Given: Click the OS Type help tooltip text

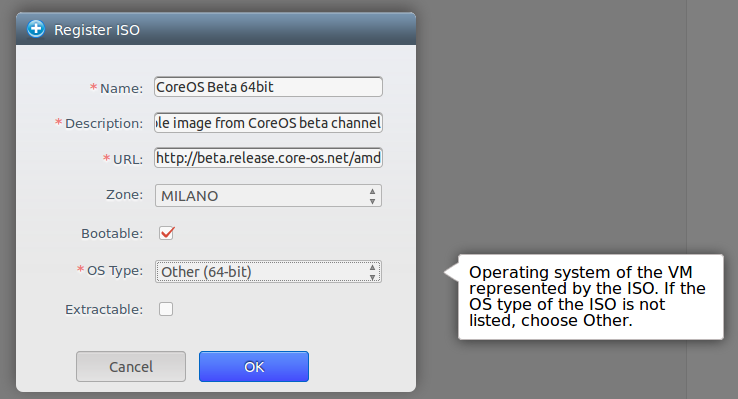Looking at the screenshot, I should (x=587, y=296).
